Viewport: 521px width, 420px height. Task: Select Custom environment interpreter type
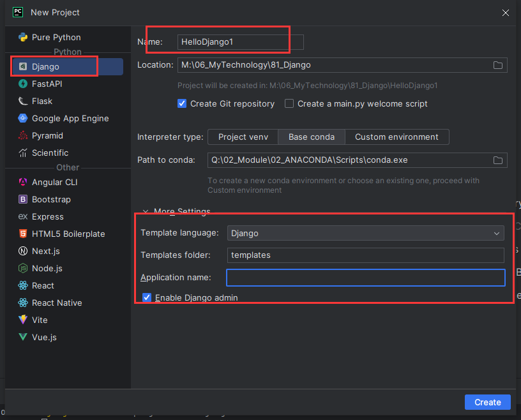pyautogui.click(x=396, y=137)
